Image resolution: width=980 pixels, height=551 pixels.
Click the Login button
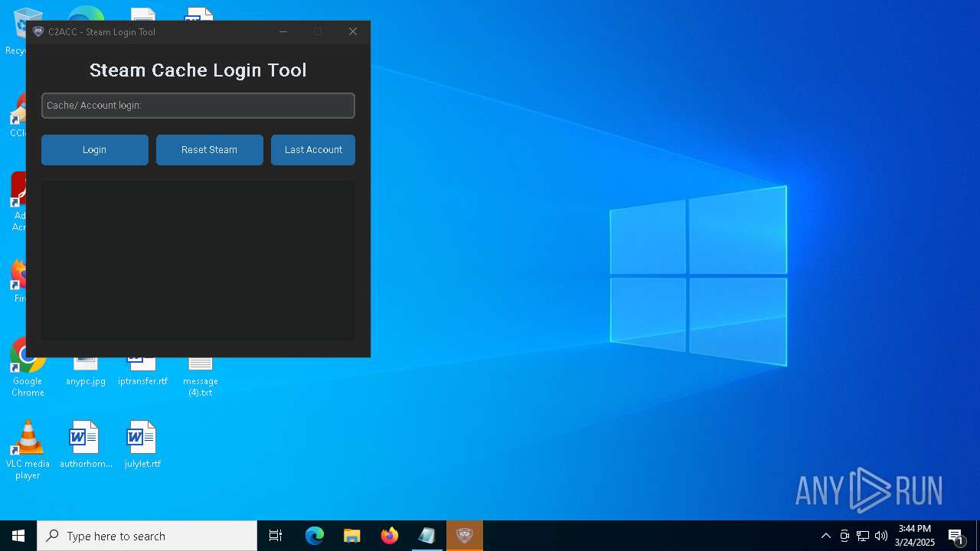(95, 150)
